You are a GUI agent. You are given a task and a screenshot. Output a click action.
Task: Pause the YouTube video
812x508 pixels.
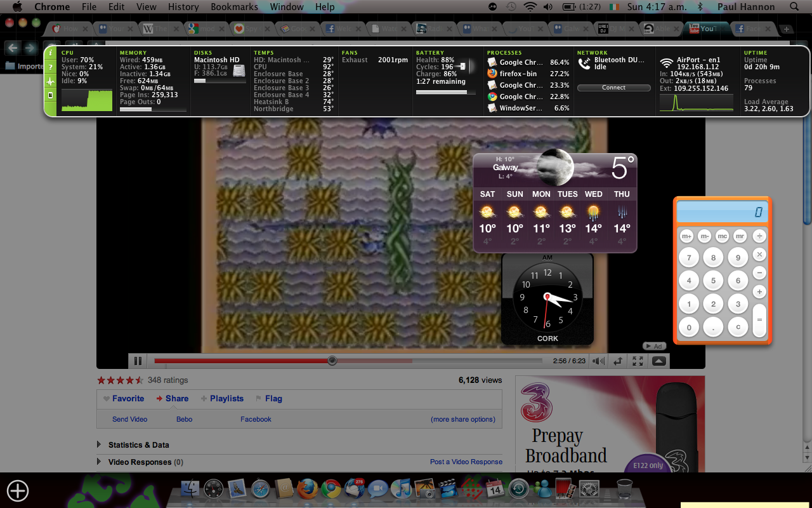pyautogui.click(x=138, y=361)
